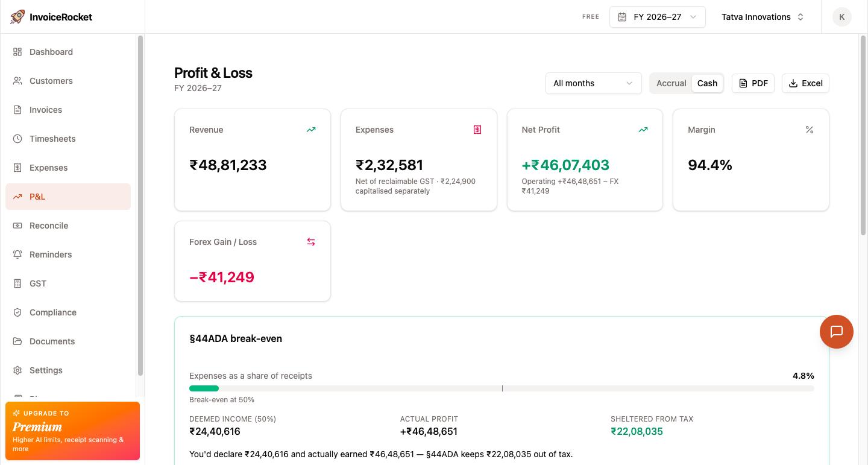
Task: Download the Excel export
Action: pyautogui.click(x=805, y=83)
